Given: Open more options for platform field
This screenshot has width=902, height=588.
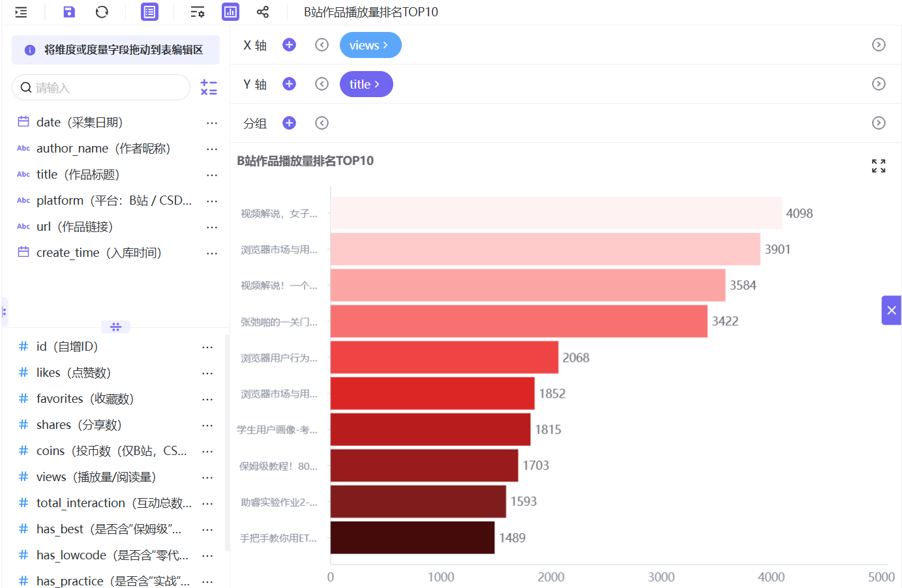Looking at the screenshot, I should coord(212,201).
